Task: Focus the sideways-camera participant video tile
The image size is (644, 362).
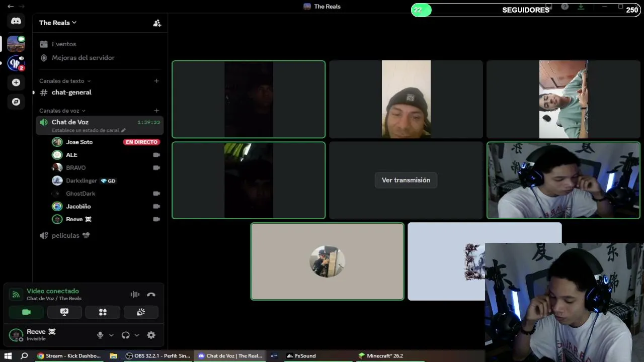Action: pos(563,99)
